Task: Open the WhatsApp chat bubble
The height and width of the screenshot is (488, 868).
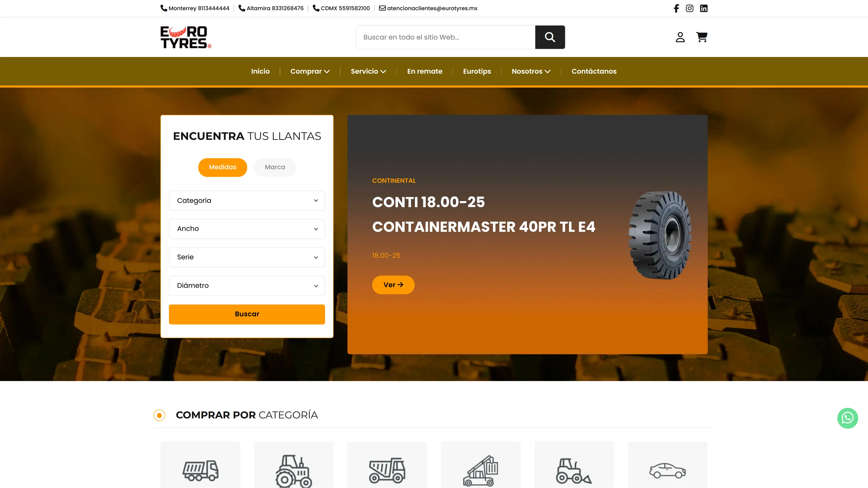Action: click(x=847, y=418)
